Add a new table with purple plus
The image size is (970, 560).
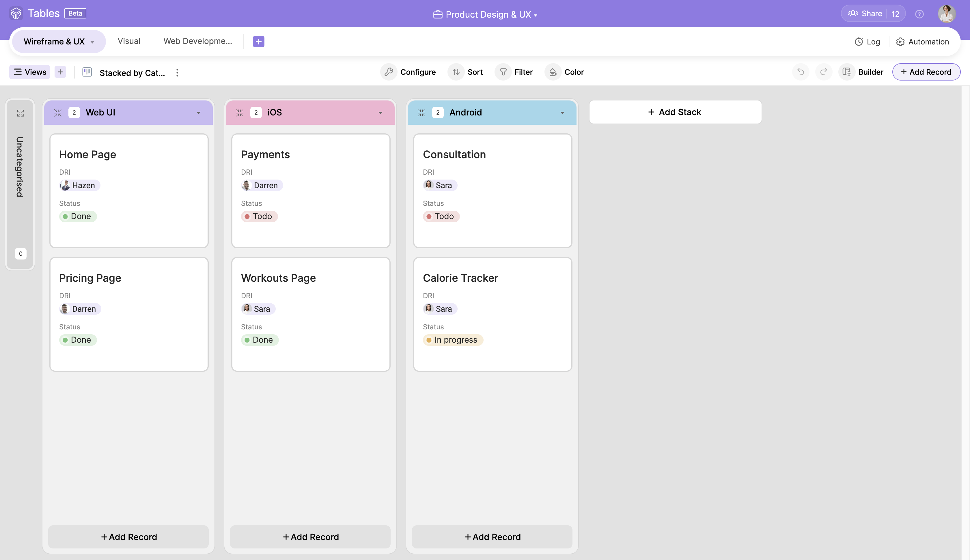258,42
